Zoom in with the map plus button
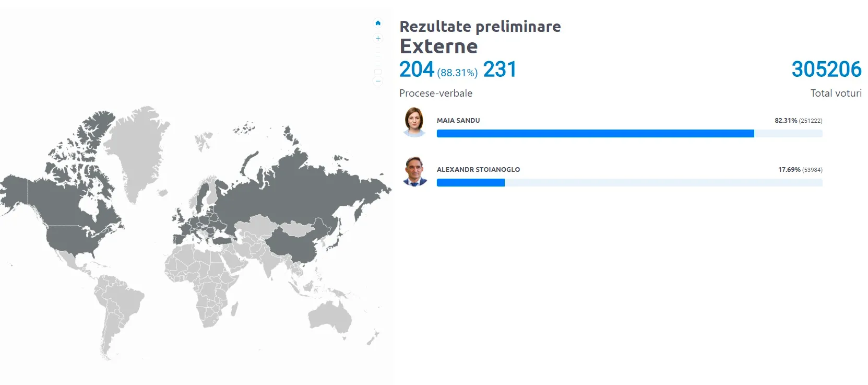 click(378, 38)
